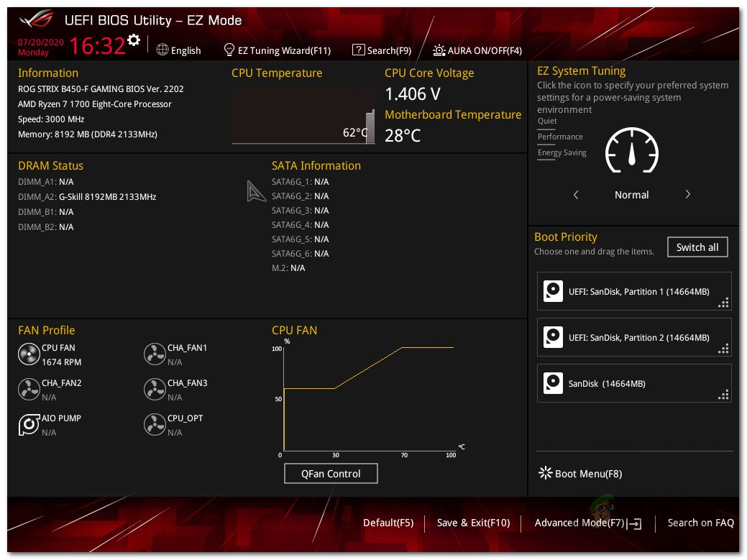The width and height of the screenshot is (747, 560).
Task: Switch to Advanced Mode(F7)
Action: [x=579, y=523]
